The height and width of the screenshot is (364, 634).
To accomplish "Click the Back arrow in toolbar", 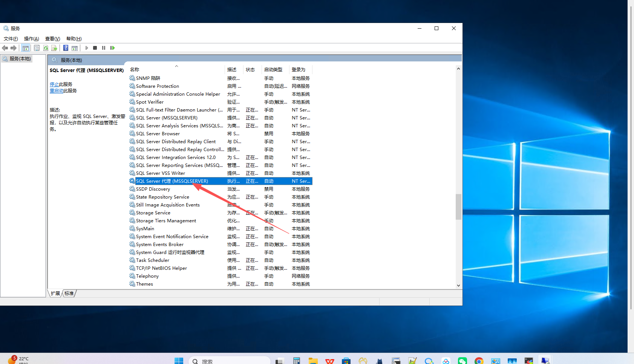I will tap(5, 48).
